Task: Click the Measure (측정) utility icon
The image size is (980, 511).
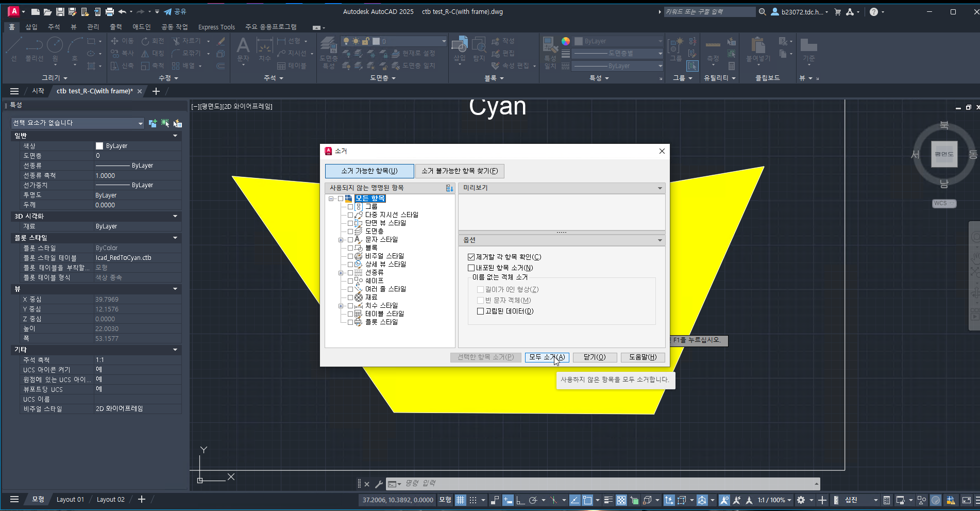Action: (x=713, y=50)
